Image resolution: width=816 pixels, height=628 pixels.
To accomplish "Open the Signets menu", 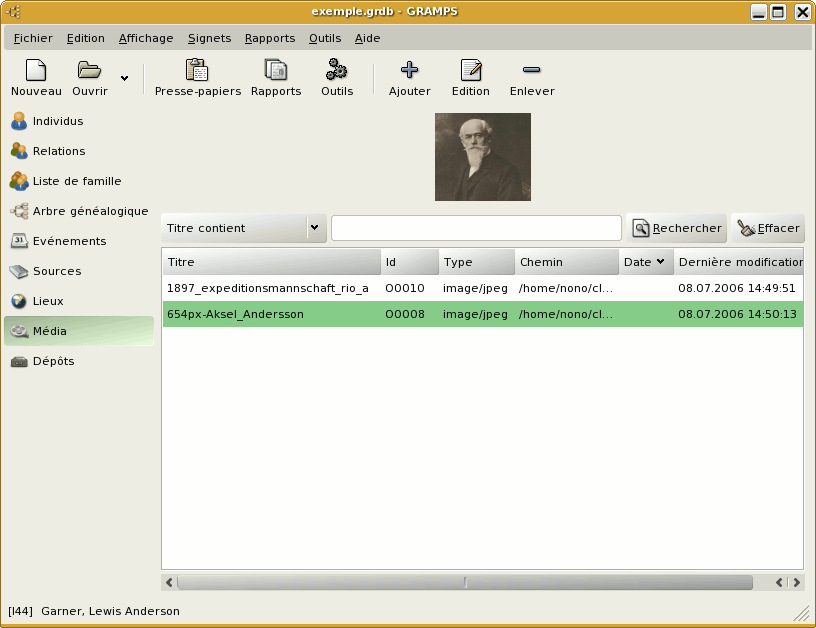I will [x=209, y=38].
